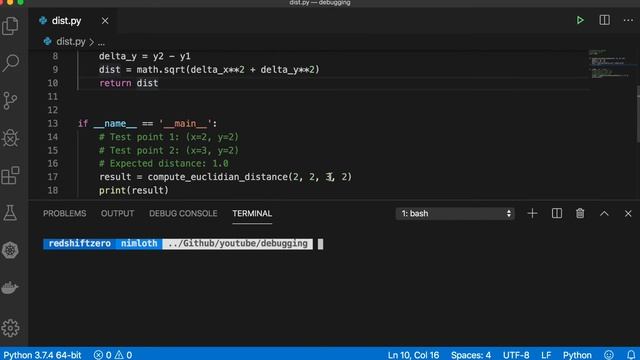Change encoding via UTF-8

(x=516, y=355)
